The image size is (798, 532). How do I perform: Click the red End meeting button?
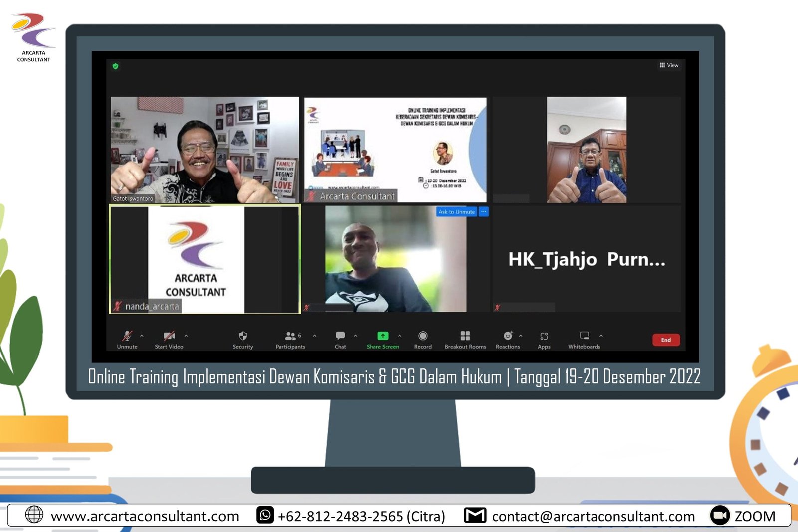(x=666, y=340)
